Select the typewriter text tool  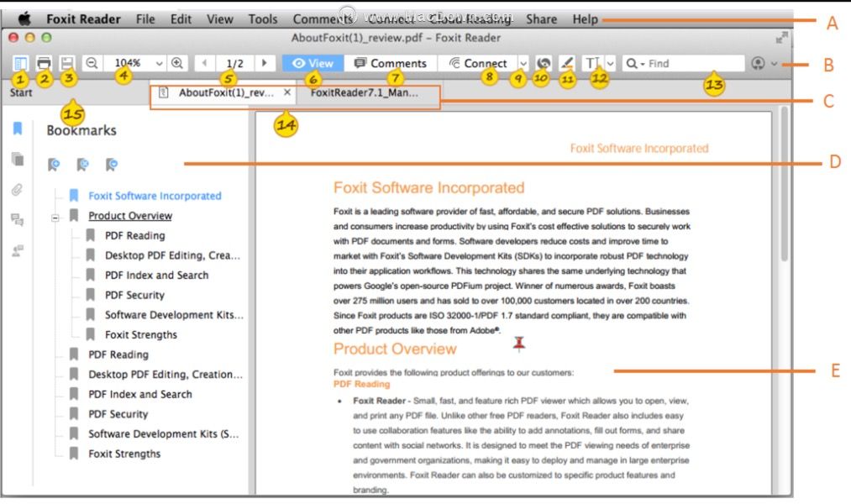click(x=592, y=63)
